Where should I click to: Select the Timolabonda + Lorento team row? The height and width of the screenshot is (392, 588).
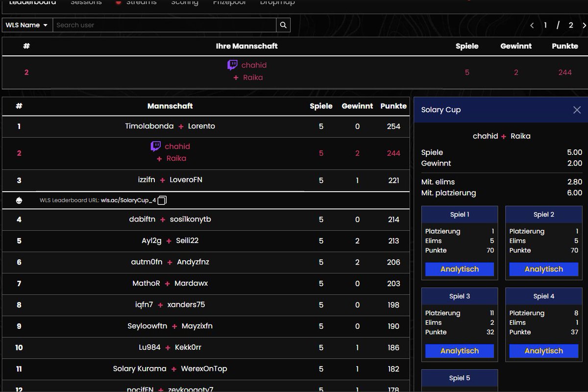click(206, 126)
